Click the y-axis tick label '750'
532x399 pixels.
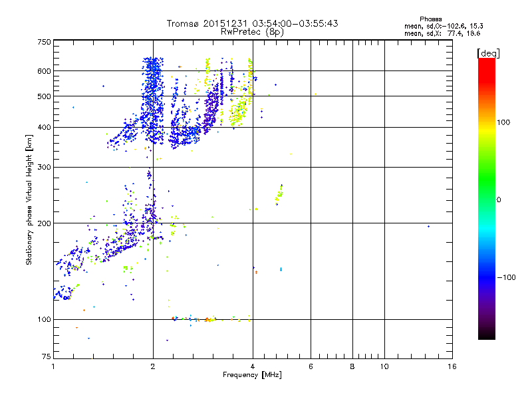(x=44, y=42)
